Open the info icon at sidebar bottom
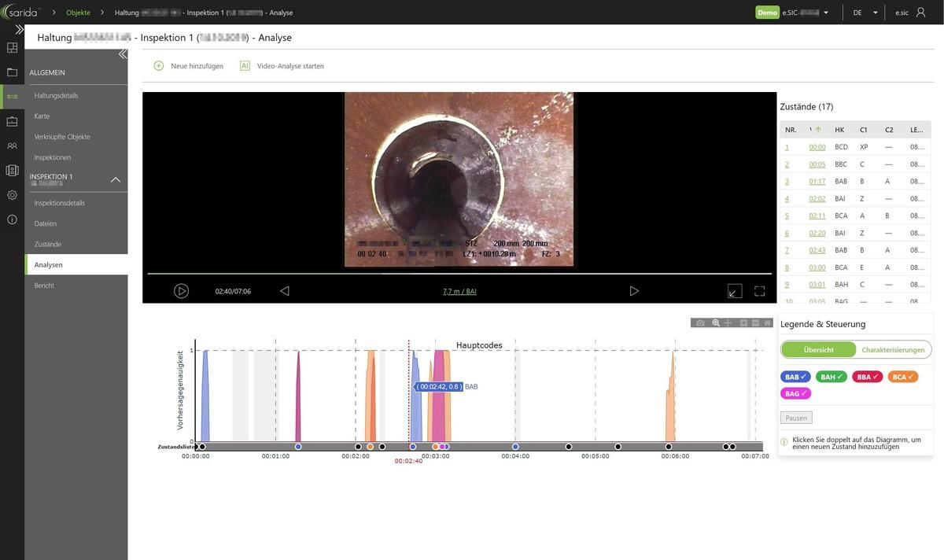944x560 pixels. tap(10, 220)
